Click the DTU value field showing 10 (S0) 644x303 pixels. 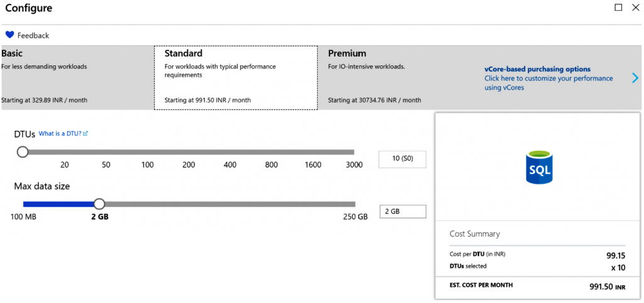point(402,159)
